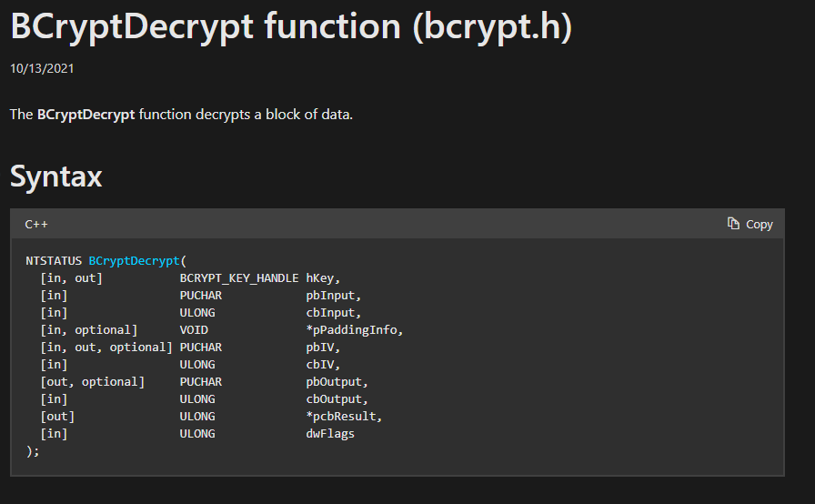The image size is (815, 504).
Task: Click the dwFlags parameter name
Action: [329, 434]
